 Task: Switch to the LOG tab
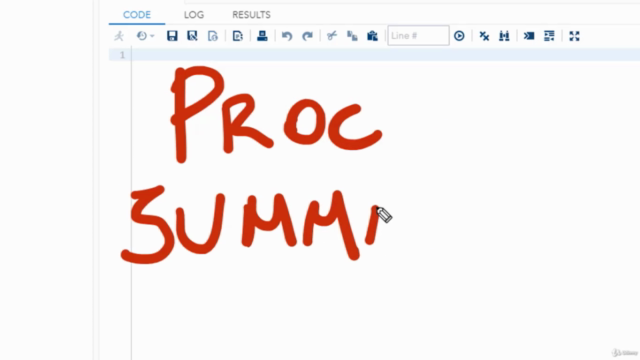click(x=194, y=15)
